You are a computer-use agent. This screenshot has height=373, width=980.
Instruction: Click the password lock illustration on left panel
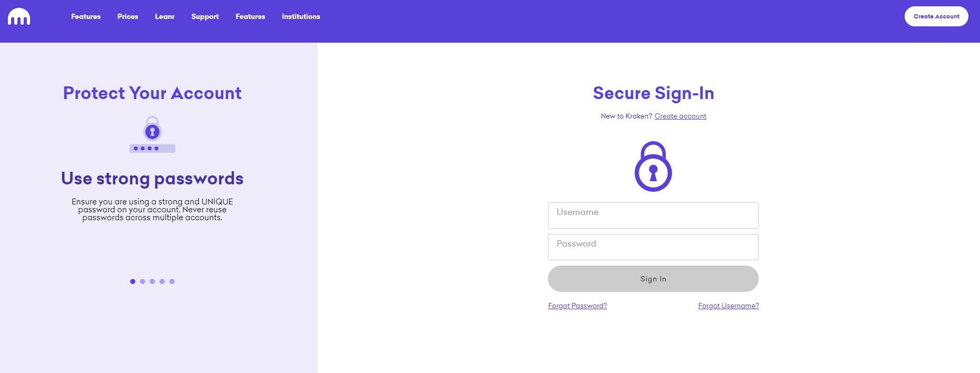click(x=152, y=135)
